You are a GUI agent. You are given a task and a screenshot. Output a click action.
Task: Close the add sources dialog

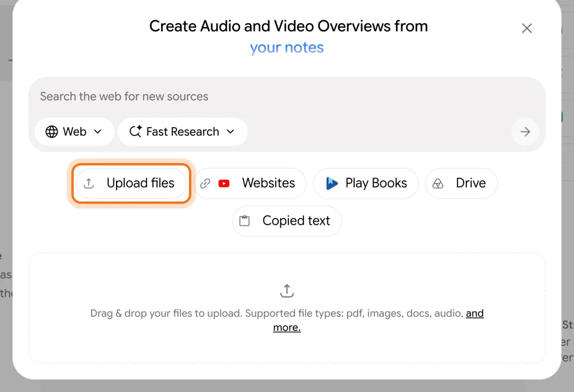[x=526, y=28]
